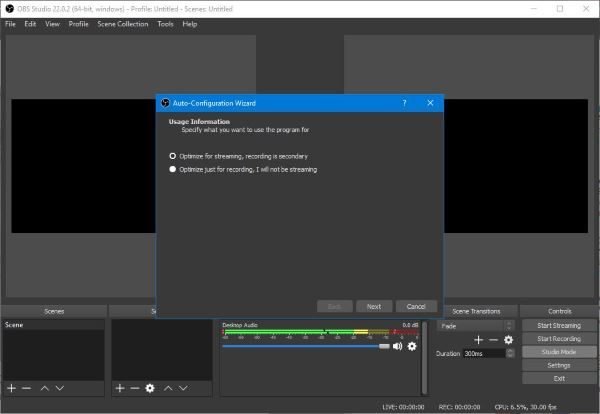Minimize the OBS Studio window
This screenshot has width=600, height=414.
click(534, 8)
